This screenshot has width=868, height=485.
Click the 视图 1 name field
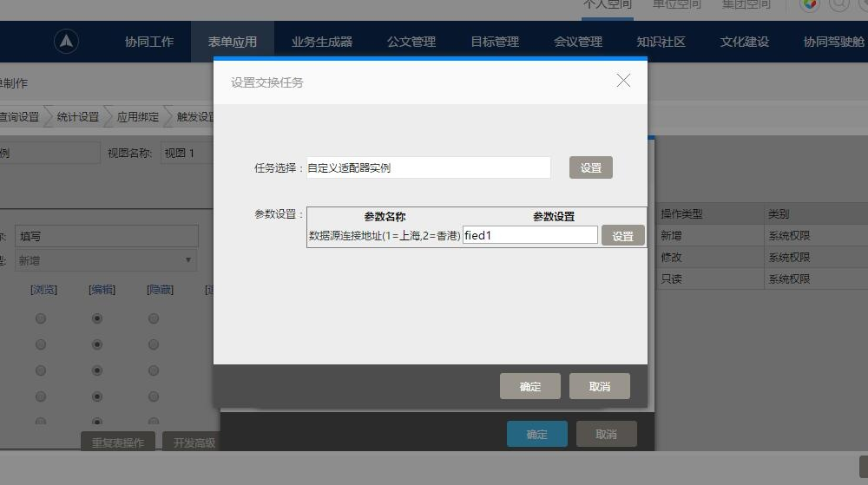pyautogui.click(x=187, y=153)
